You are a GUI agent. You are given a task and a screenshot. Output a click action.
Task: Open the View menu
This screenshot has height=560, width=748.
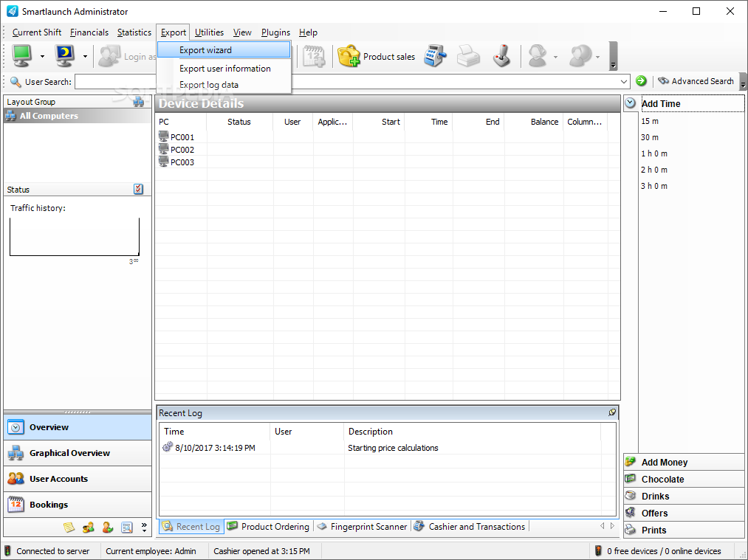click(242, 32)
